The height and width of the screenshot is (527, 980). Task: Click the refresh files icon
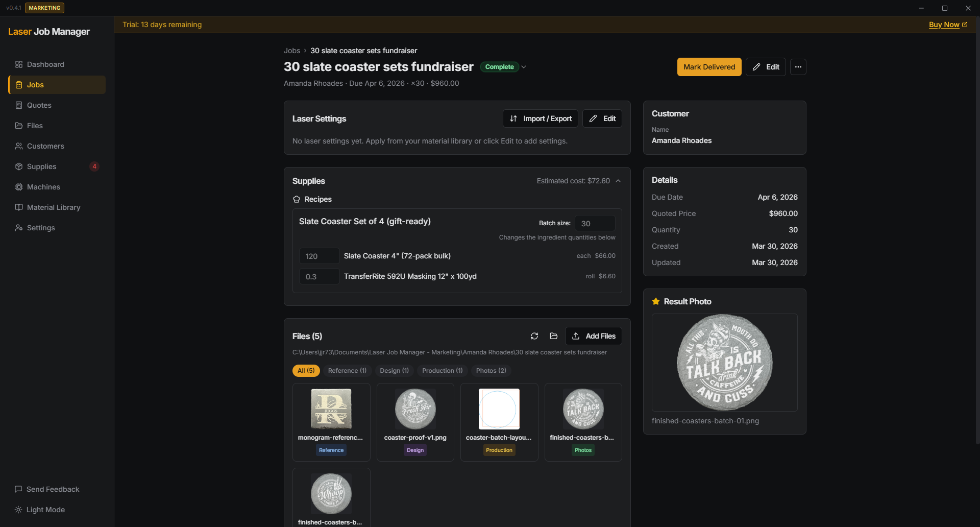pos(534,336)
